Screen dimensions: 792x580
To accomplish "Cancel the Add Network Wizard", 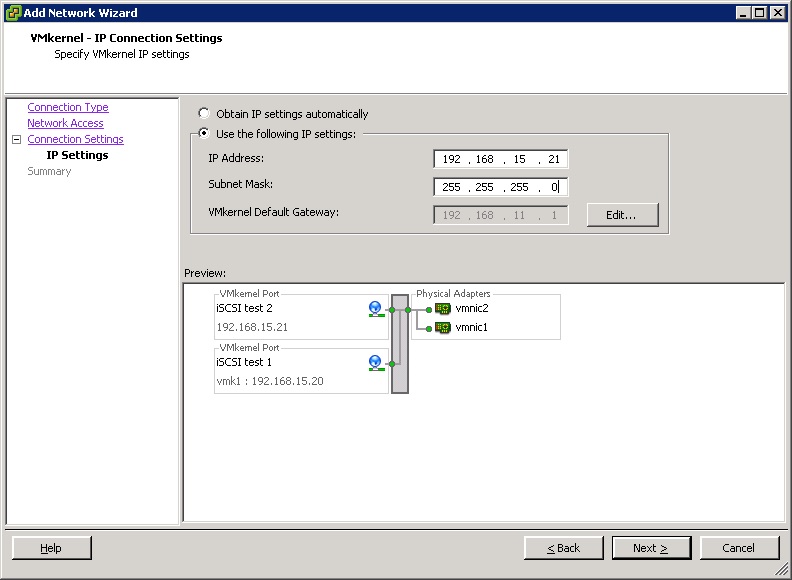I will pyautogui.click(x=739, y=548).
